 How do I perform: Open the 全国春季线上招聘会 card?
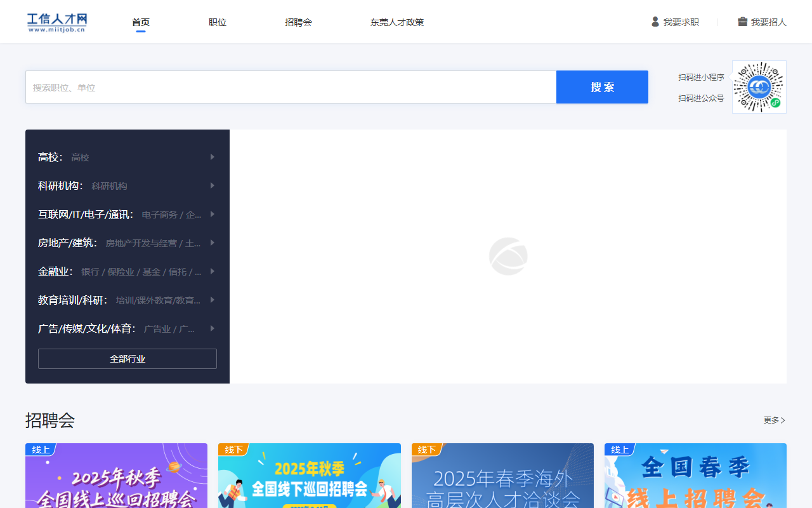coord(695,476)
